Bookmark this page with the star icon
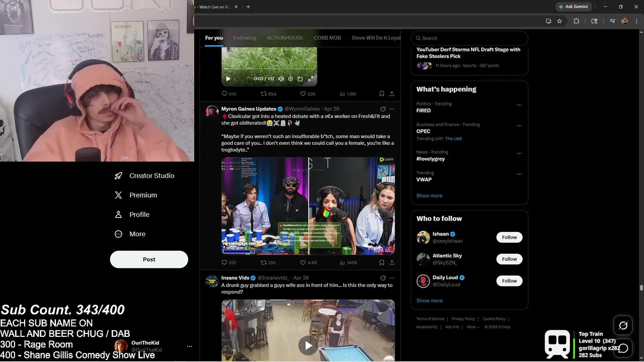Viewport: 644px width, 362px height. [x=559, y=21]
